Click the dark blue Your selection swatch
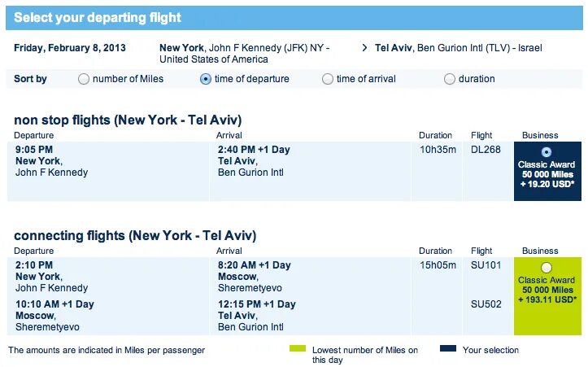This screenshot has width=588, height=367. (x=447, y=349)
